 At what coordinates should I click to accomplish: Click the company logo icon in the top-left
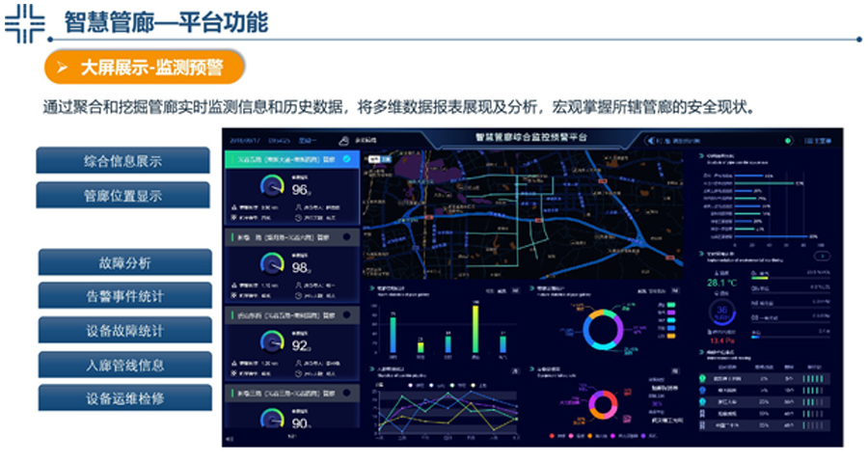point(24,21)
